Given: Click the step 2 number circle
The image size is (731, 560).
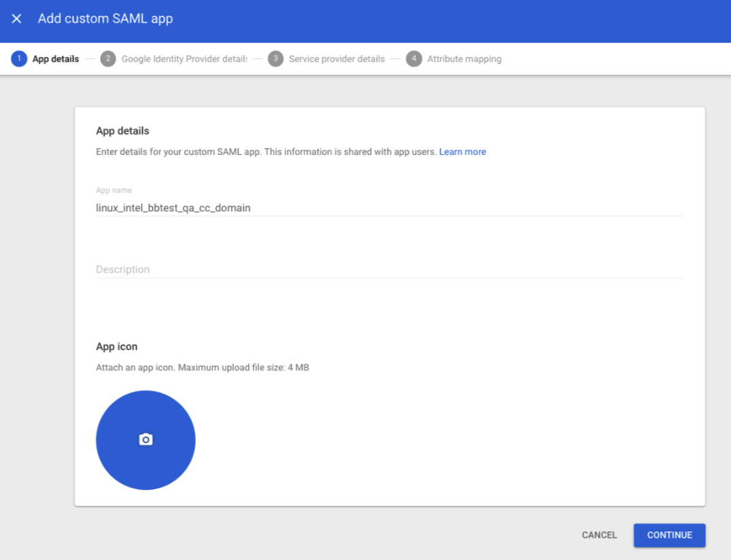Looking at the screenshot, I should 107,59.
